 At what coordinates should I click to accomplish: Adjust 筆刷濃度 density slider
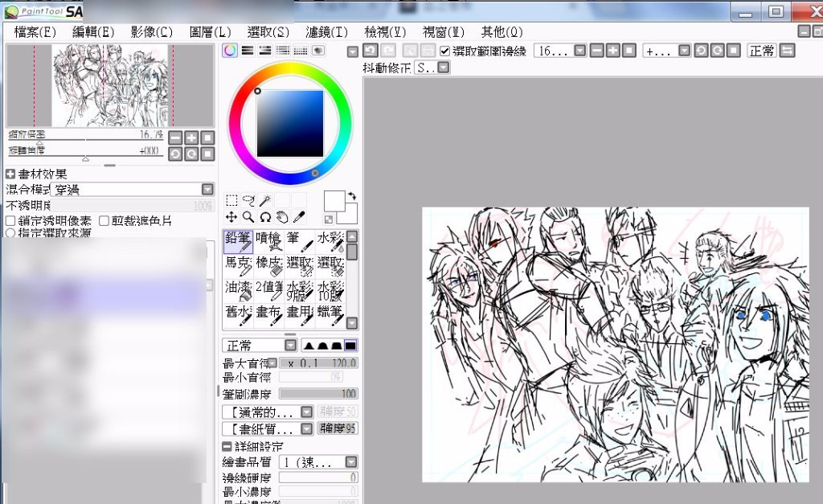(318, 394)
